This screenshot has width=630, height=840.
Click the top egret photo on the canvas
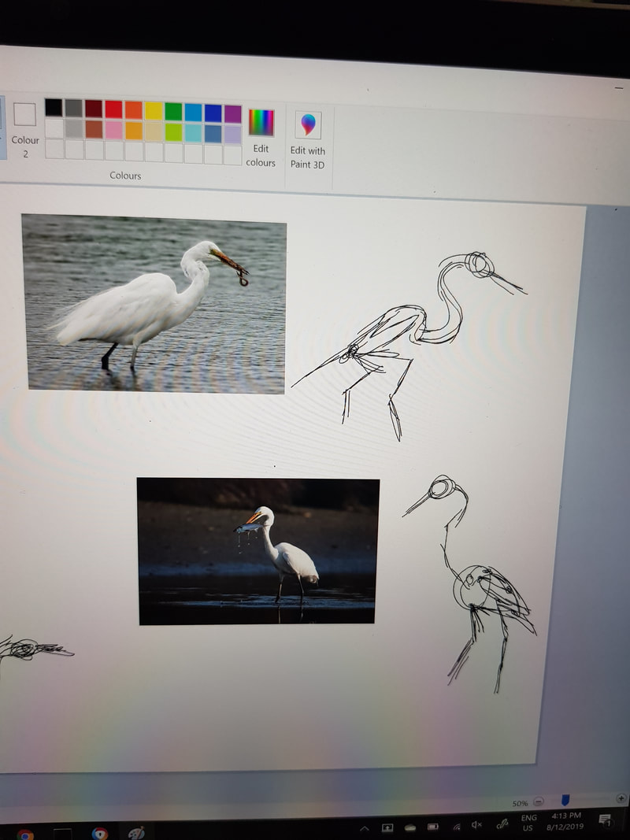coord(154,304)
